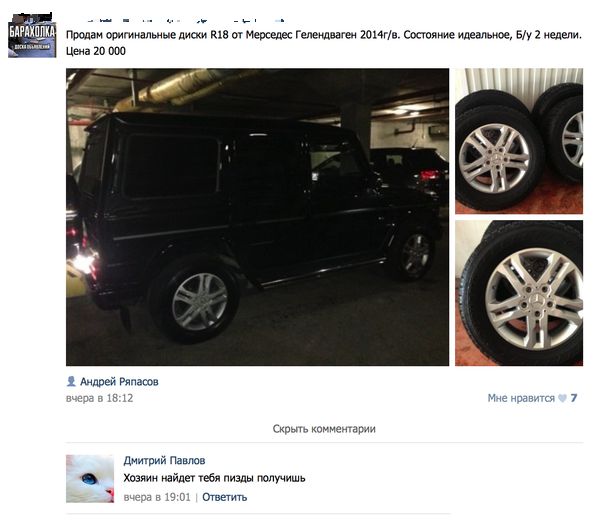The image size is (600, 521).
Task: Click the post text about R18 диски
Action: (x=324, y=35)
